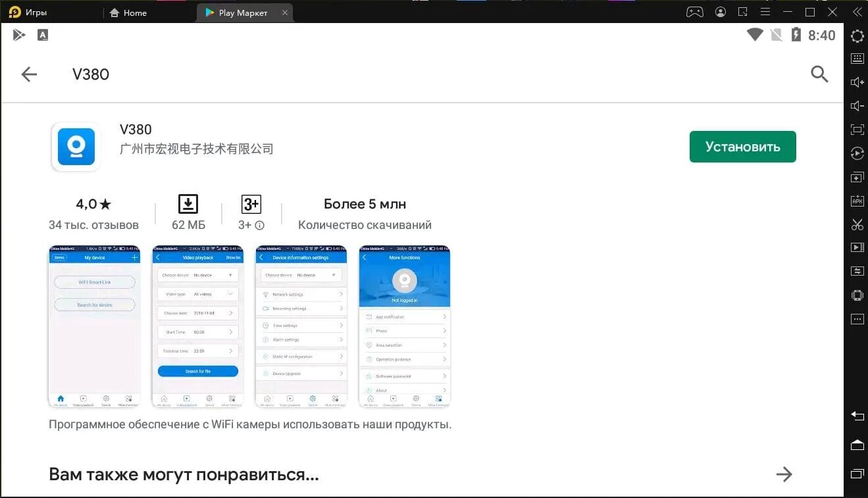Click the scissors screenshot icon
Screen dimensions: 868x498
tap(857, 224)
